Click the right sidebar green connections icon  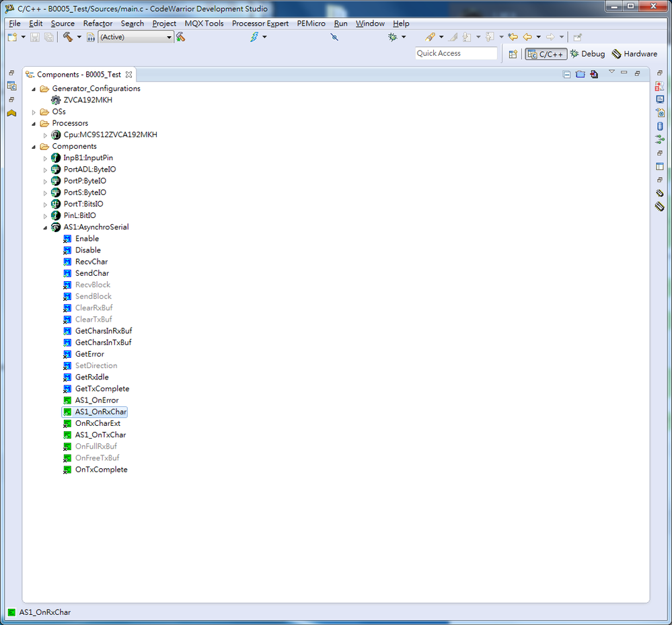(x=660, y=139)
